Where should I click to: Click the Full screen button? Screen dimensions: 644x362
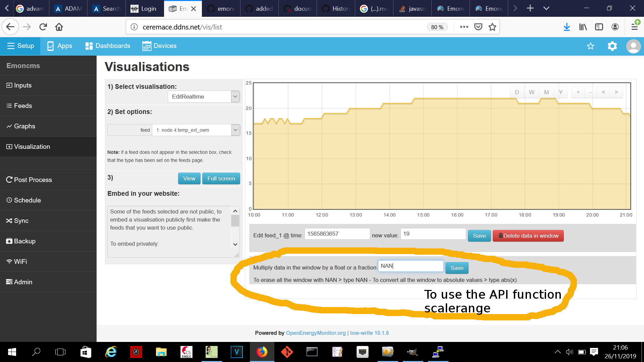coord(221,178)
